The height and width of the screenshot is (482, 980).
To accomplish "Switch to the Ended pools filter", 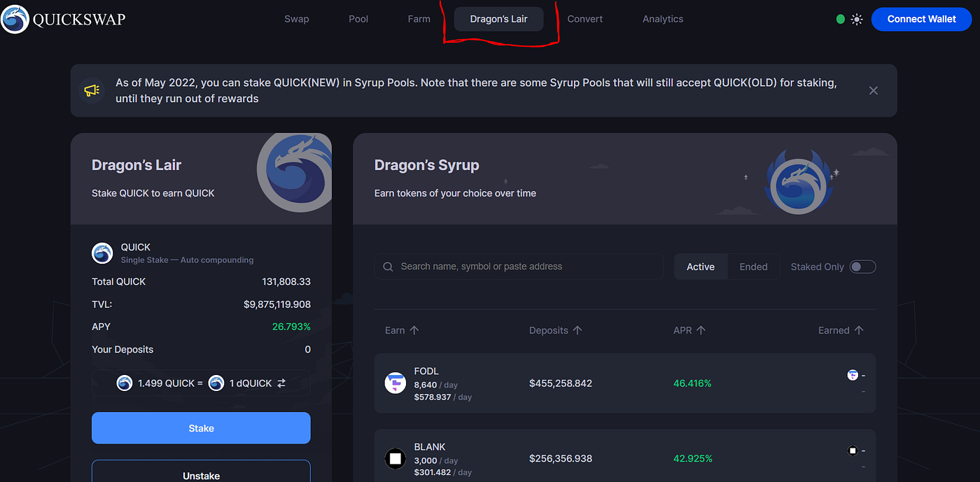I will point(753,267).
